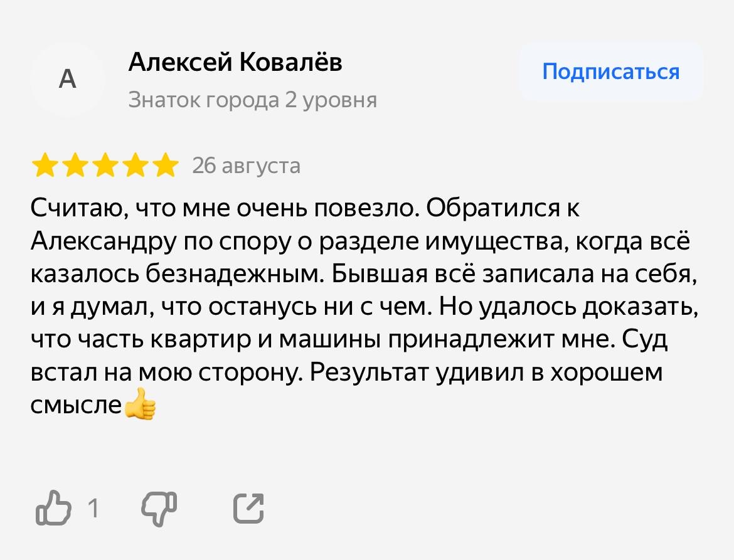
Task: Click the fourth rating star
Action: (x=135, y=166)
